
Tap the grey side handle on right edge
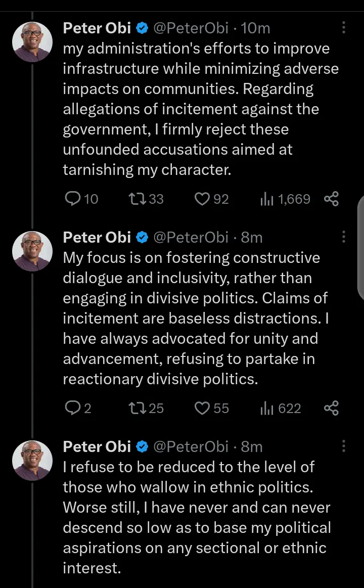pos(360,248)
